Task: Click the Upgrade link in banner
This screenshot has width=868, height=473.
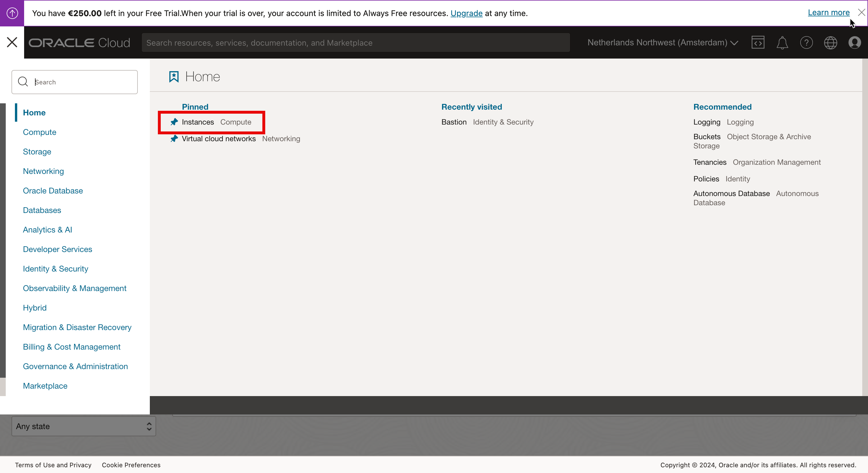Action: click(x=466, y=13)
